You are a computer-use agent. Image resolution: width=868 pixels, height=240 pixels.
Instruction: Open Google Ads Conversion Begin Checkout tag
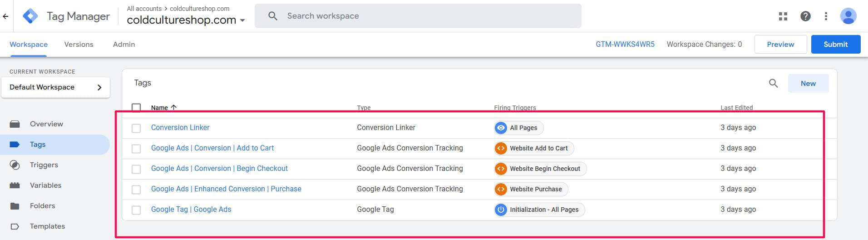click(x=219, y=169)
